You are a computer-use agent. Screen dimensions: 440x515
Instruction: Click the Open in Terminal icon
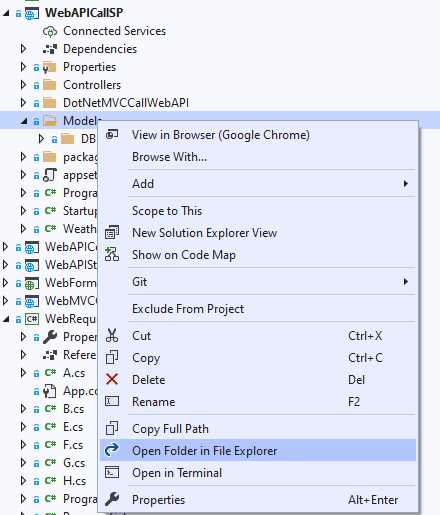pyautogui.click(x=112, y=472)
